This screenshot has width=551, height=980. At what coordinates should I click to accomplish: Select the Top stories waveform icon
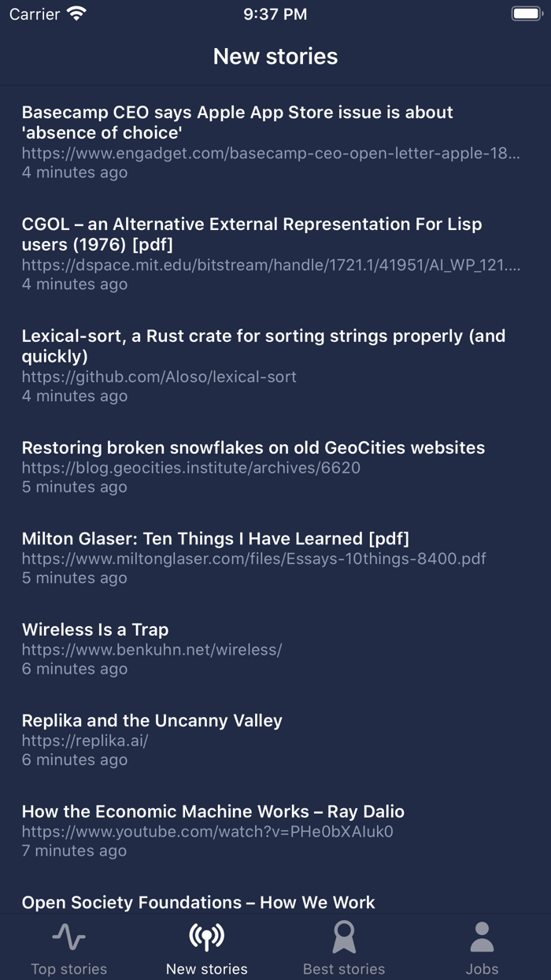(69, 938)
